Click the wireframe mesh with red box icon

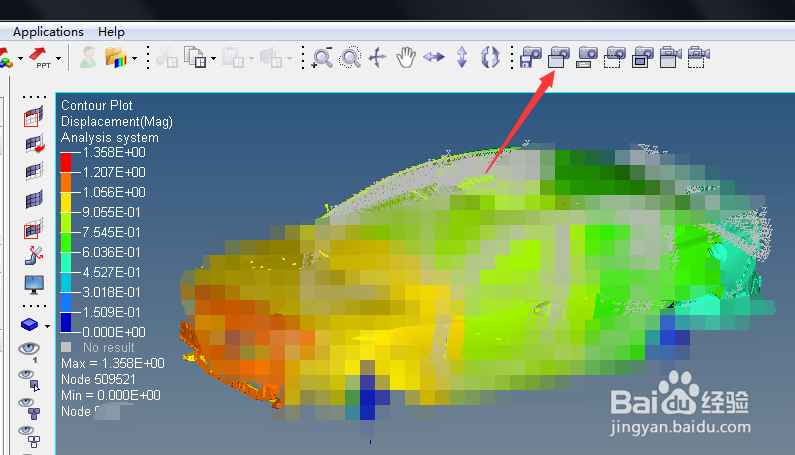pos(33,117)
